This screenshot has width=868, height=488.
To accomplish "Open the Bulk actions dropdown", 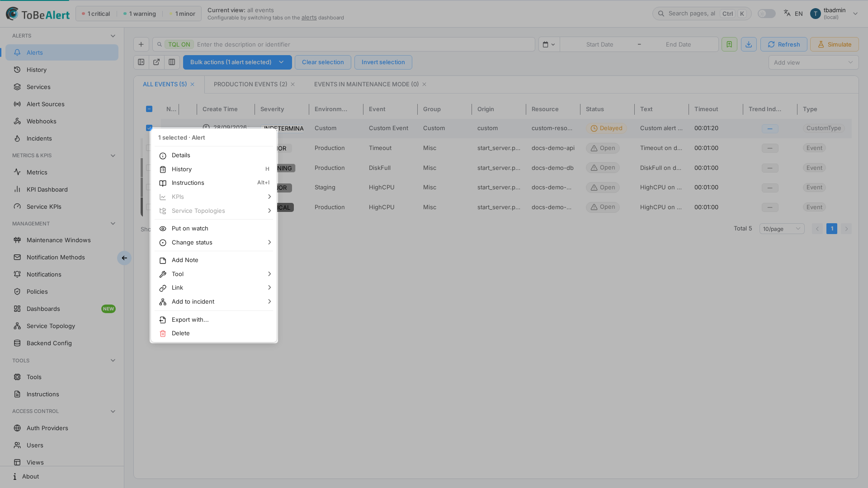I will point(237,62).
